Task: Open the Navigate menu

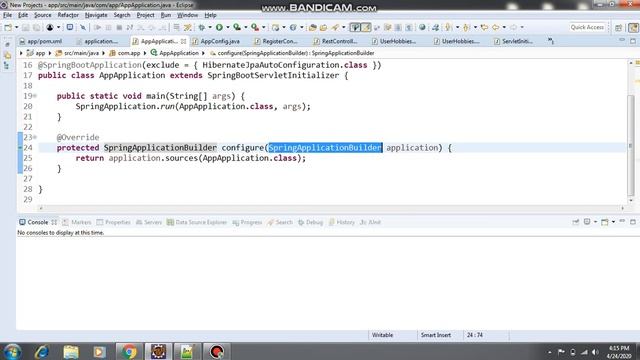Action: (x=96, y=15)
